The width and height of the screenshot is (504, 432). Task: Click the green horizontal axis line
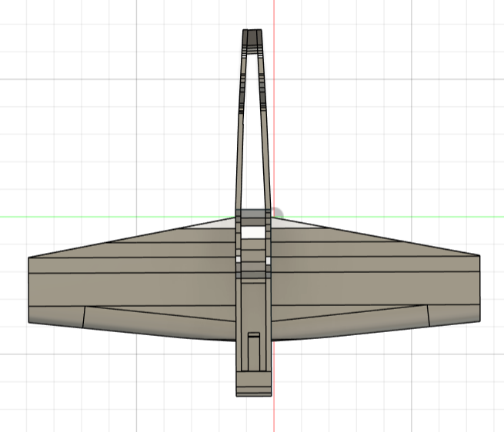[x=115, y=216]
